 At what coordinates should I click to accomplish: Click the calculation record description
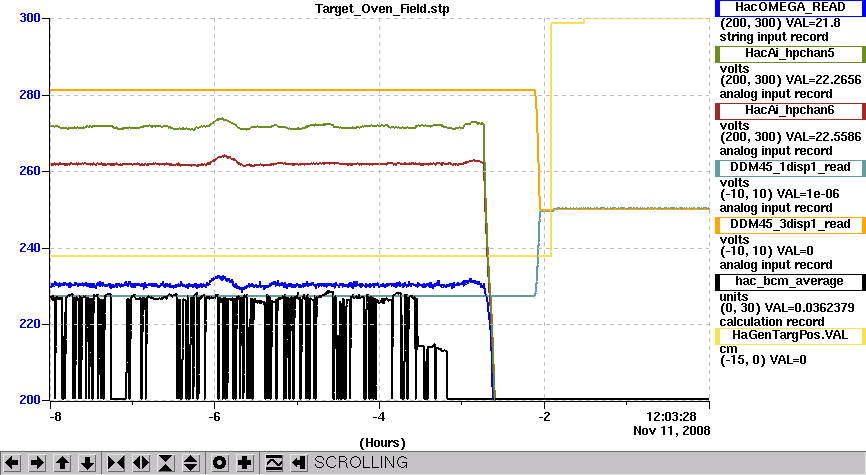click(771, 322)
